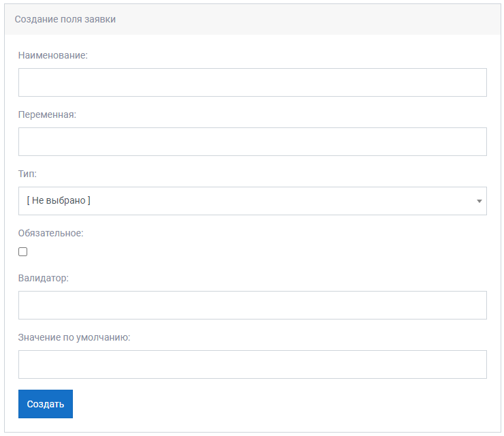The width and height of the screenshot is (504, 436).
Task: Focus the Валидатор input field
Action: point(252,305)
